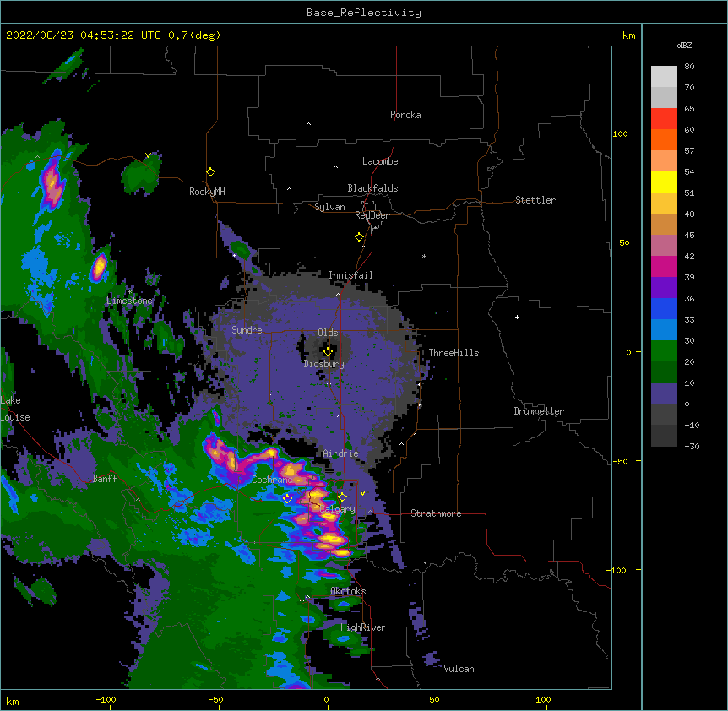This screenshot has width=728, height=711.
Task: Select the white asterisk marker above Limestone label
Action: [x=129, y=291]
